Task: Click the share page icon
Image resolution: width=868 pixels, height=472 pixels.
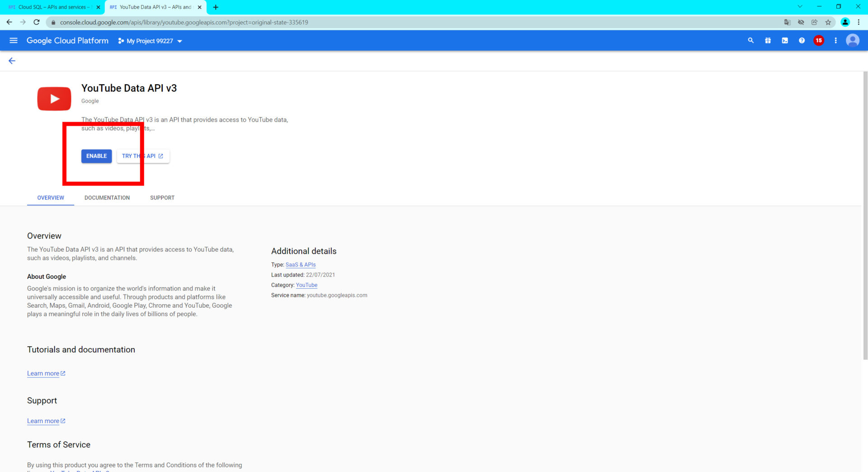Action: tap(814, 22)
